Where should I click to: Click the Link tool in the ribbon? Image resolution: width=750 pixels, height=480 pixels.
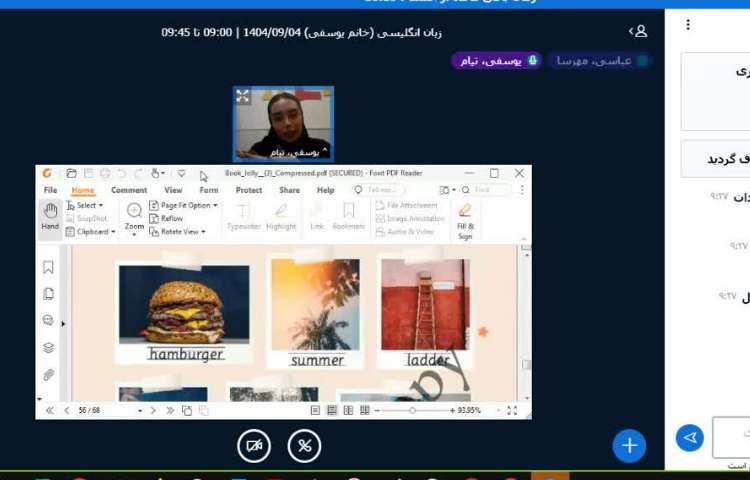pos(317,218)
